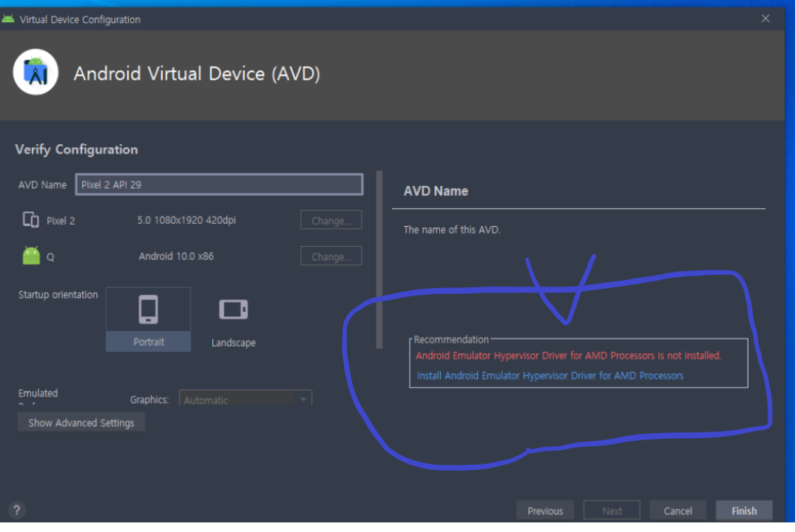Go back with the Previous button
795x532 pixels.
click(545, 511)
